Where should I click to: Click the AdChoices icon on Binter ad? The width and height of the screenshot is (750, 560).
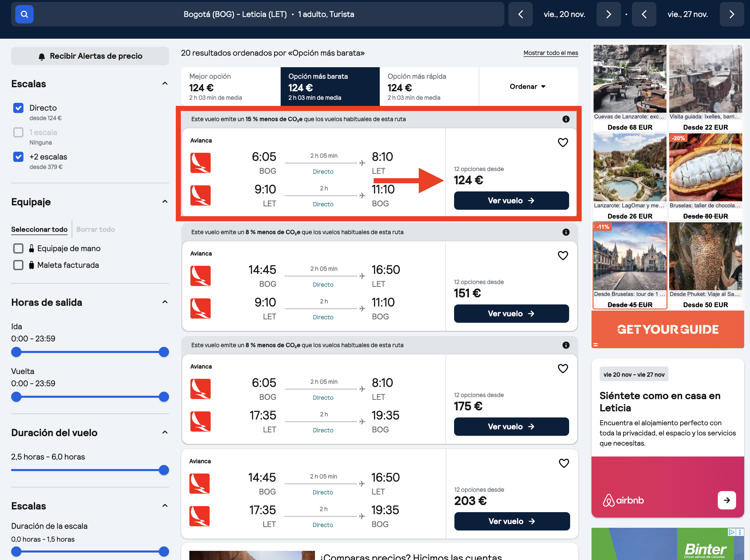732,532
